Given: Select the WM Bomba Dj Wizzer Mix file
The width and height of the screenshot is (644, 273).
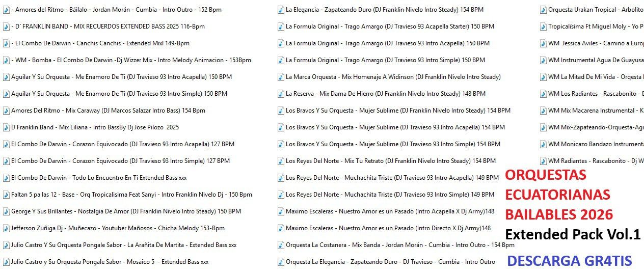Looking at the screenshot, I should coord(131,60).
